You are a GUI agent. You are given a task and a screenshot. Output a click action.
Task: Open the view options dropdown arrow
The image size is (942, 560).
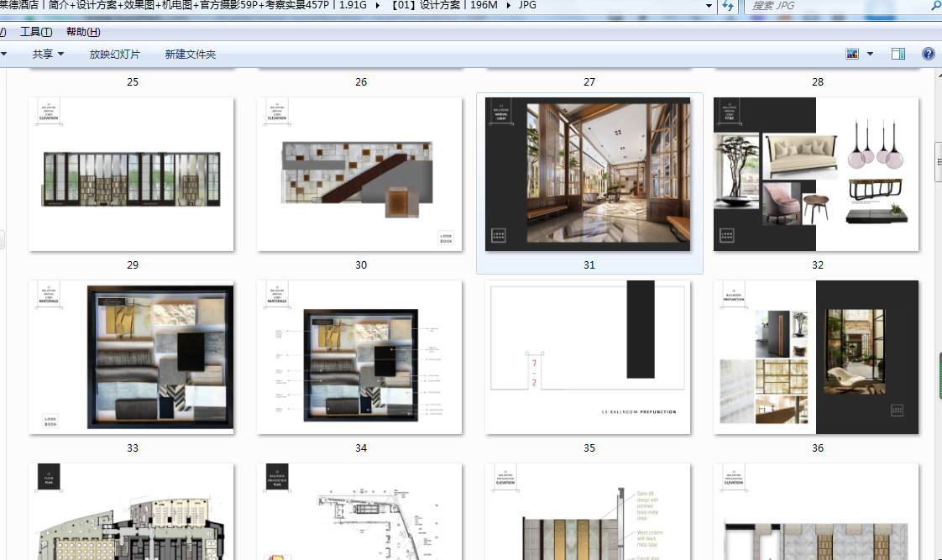(870, 54)
